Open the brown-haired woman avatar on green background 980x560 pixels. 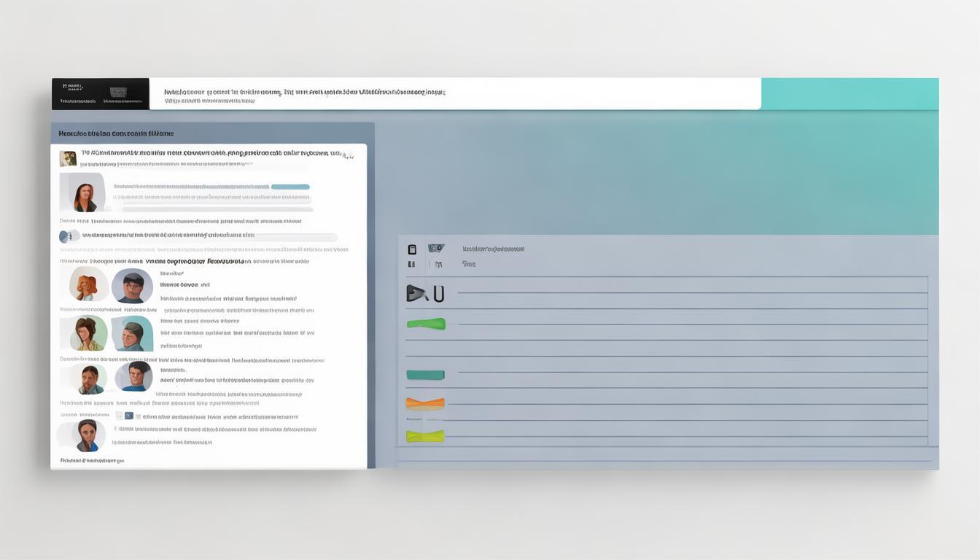pos(88,333)
